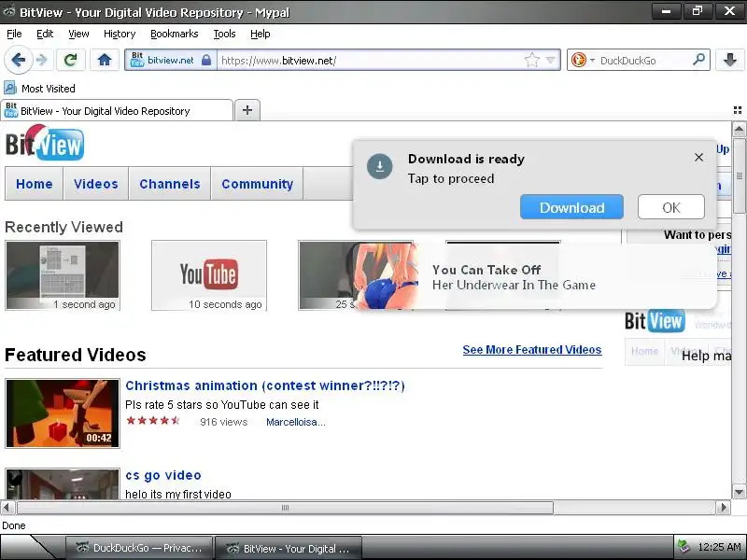747x560 pixels.
Task: Open the File menu
Action: tap(14, 34)
